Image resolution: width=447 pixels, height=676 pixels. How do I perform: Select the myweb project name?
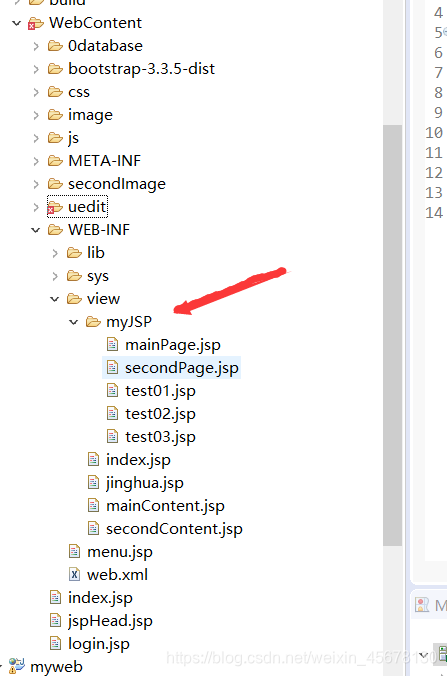coord(56,667)
